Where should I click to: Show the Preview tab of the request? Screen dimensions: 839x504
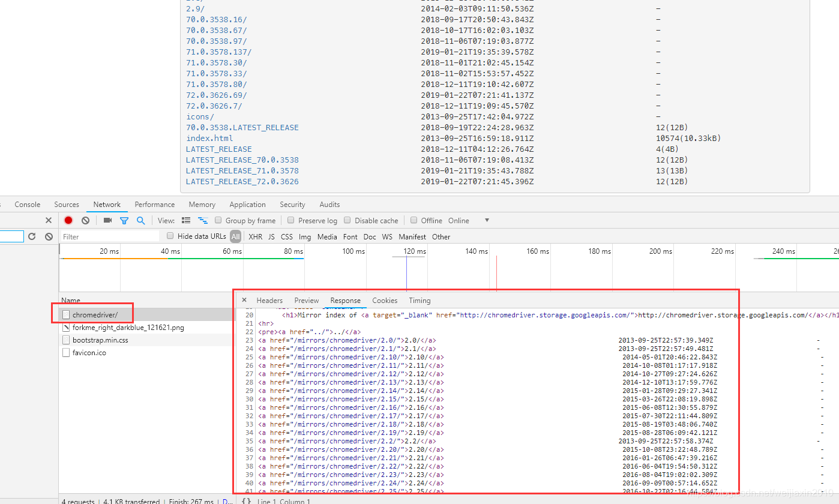[x=307, y=301]
